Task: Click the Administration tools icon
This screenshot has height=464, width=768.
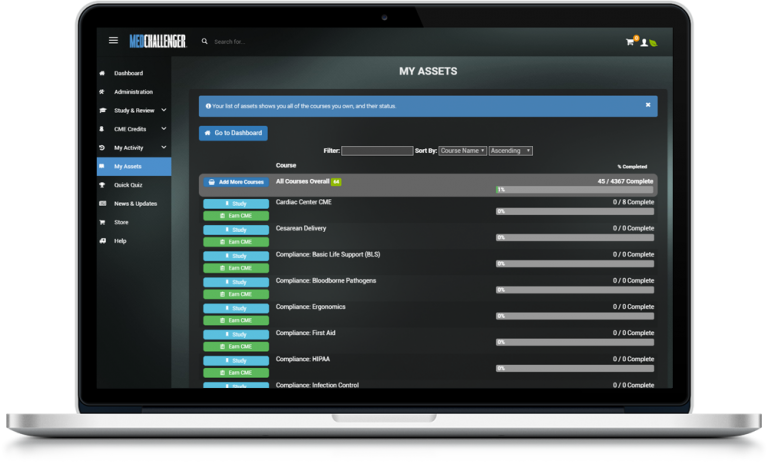Action: pyautogui.click(x=102, y=92)
